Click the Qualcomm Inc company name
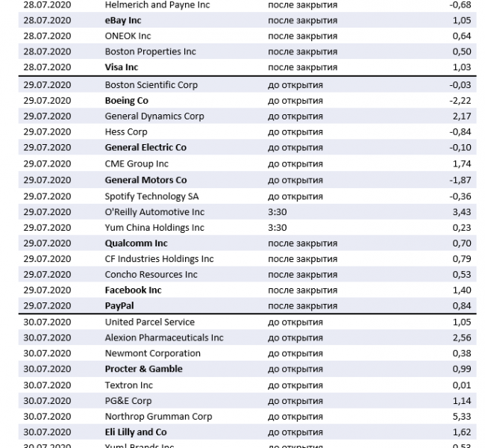Image resolution: width=485 pixels, height=448 pixels. click(x=136, y=243)
